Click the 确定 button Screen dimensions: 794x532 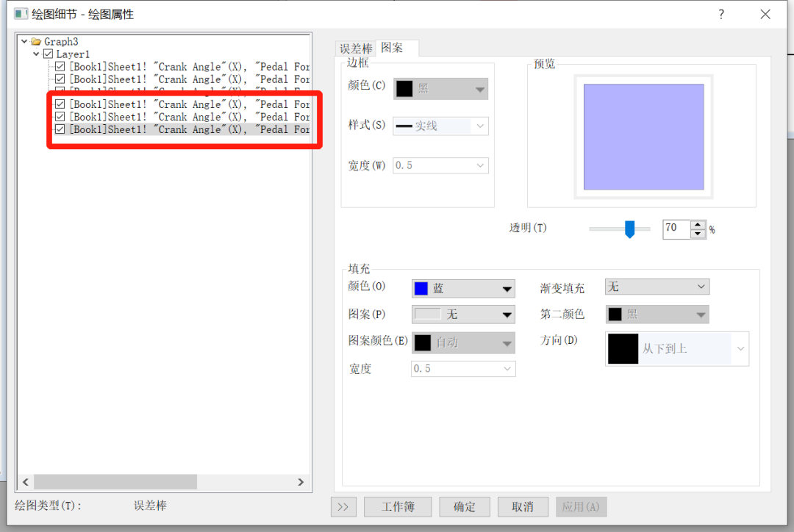(x=465, y=507)
